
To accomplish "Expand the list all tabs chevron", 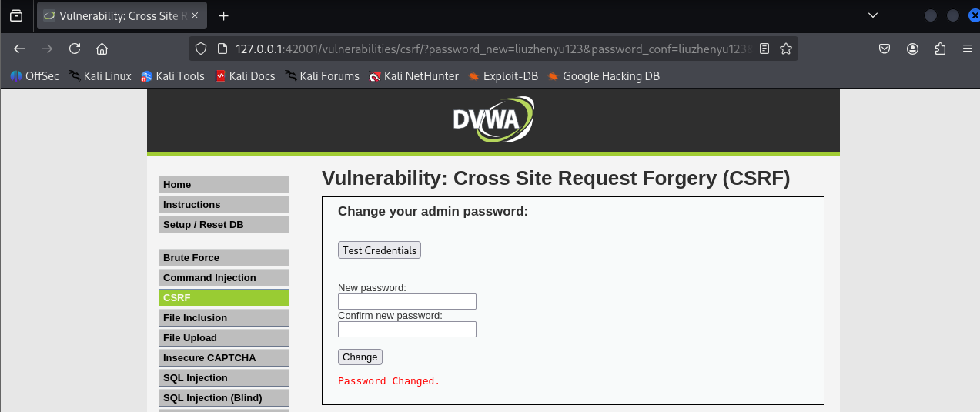I will (873, 15).
